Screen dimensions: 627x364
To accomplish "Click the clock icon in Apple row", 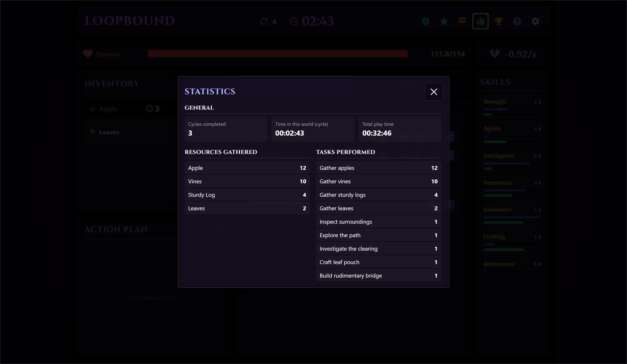I will (x=149, y=108).
